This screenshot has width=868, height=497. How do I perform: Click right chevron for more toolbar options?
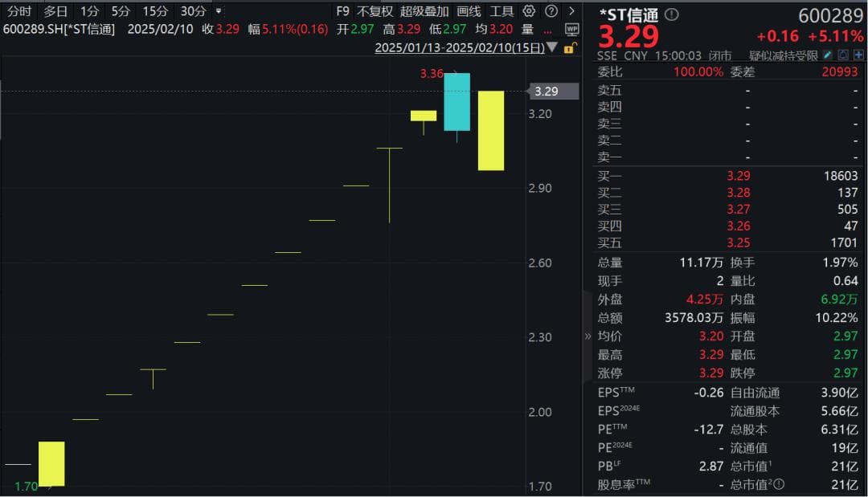coord(571,11)
